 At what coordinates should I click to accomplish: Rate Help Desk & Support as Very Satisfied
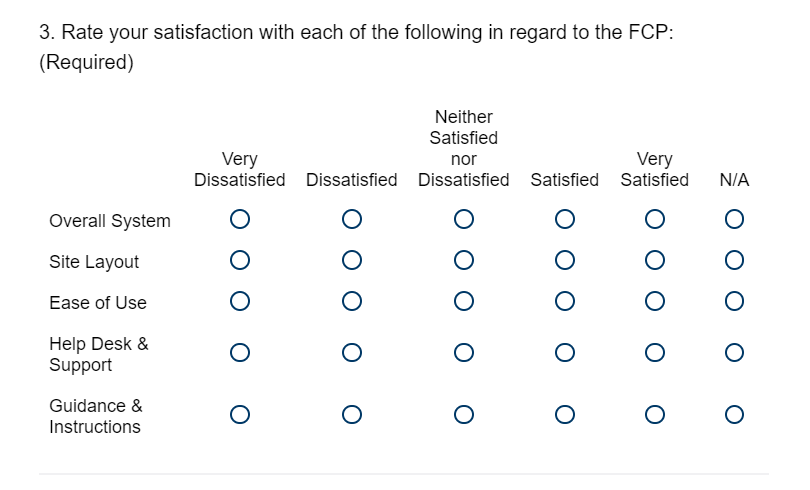tap(654, 352)
